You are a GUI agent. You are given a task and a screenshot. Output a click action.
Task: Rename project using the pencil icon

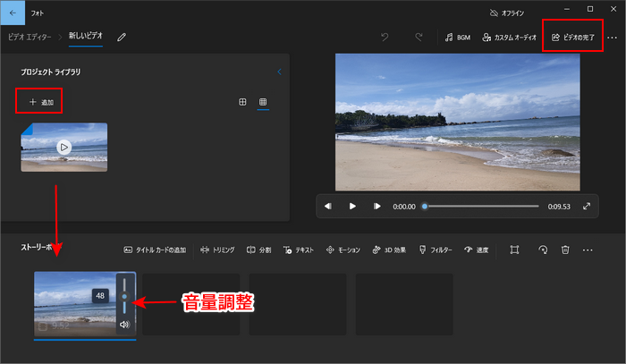[x=122, y=37]
